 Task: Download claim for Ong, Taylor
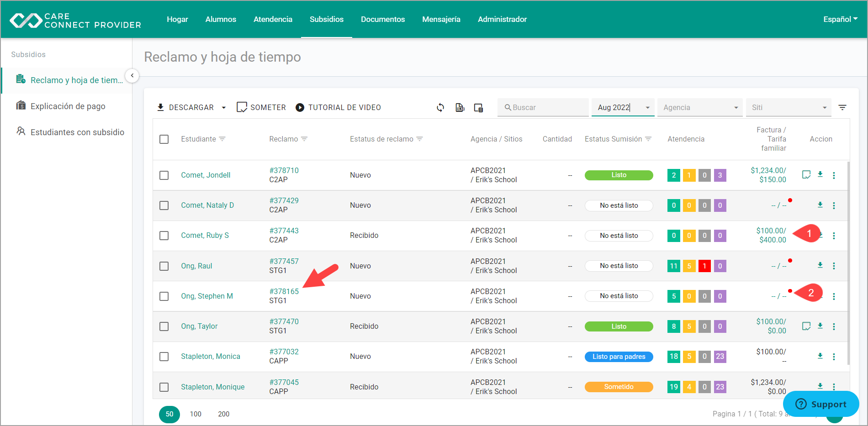pos(820,326)
